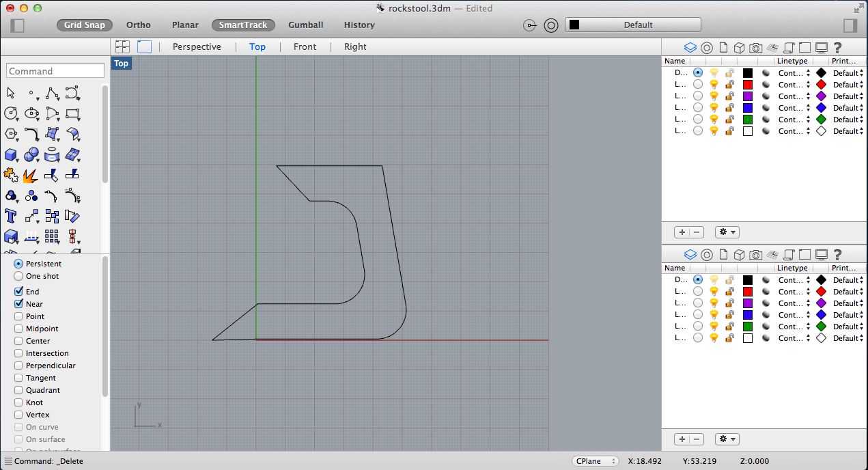The height and width of the screenshot is (470, 868).
Task: Choose the rectangular Array grid tool
Action: coord(52,236)
